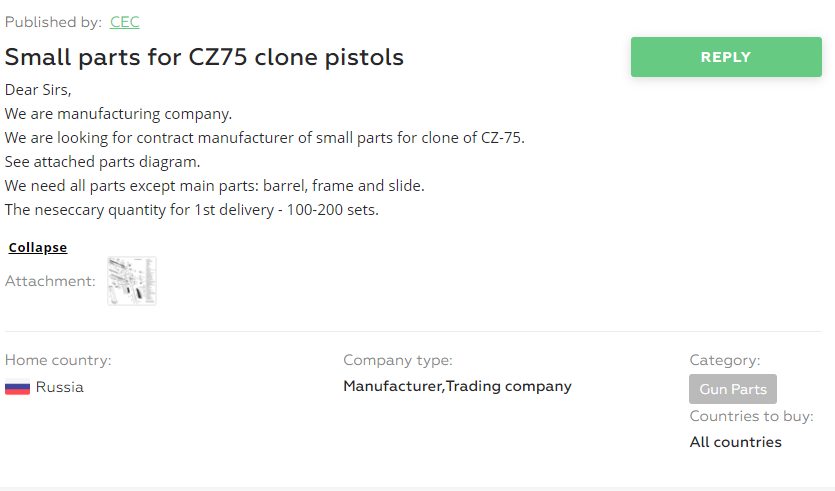Open the attached parts diagram thumbnail
Image resolution: width=835 pixels, height=491 pixels.
pyautogui.click(x=132, y=281)
